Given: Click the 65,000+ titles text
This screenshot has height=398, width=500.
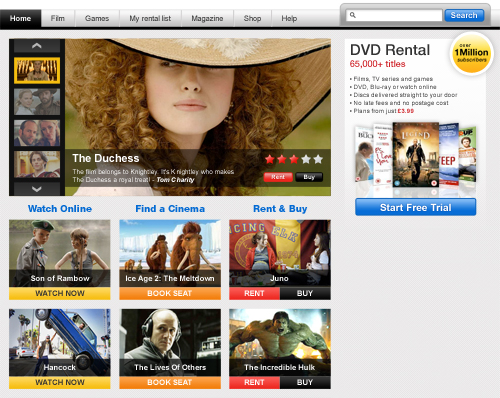Looking at the screenshot, I should click(377, 64).
